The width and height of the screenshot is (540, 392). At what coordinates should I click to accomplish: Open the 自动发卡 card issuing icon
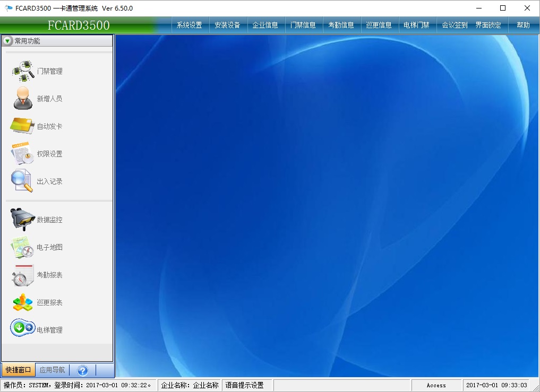22,126
